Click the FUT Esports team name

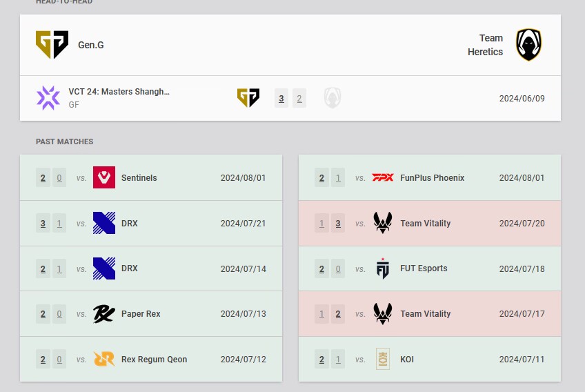(x=424, y=268)
